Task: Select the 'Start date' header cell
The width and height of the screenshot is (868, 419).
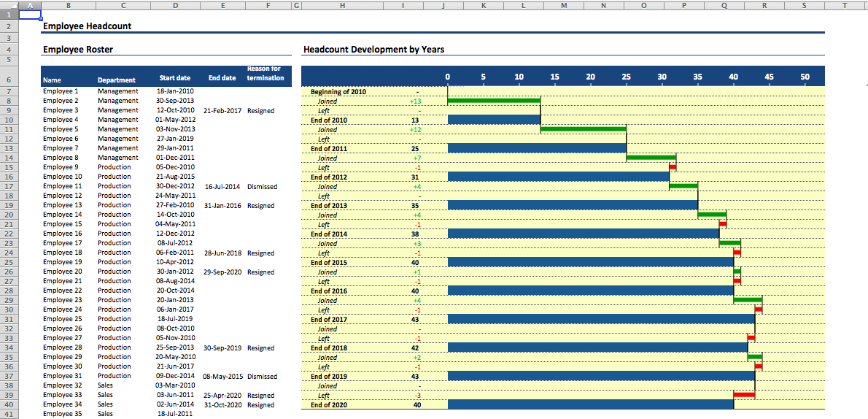Action: pos(175,78)
